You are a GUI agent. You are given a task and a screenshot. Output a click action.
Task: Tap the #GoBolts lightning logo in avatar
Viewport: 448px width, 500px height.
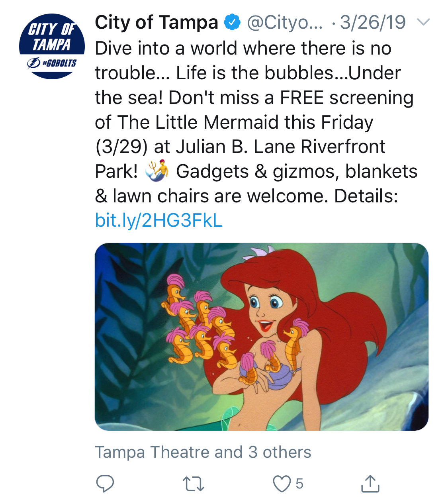(x=34, y=63)
